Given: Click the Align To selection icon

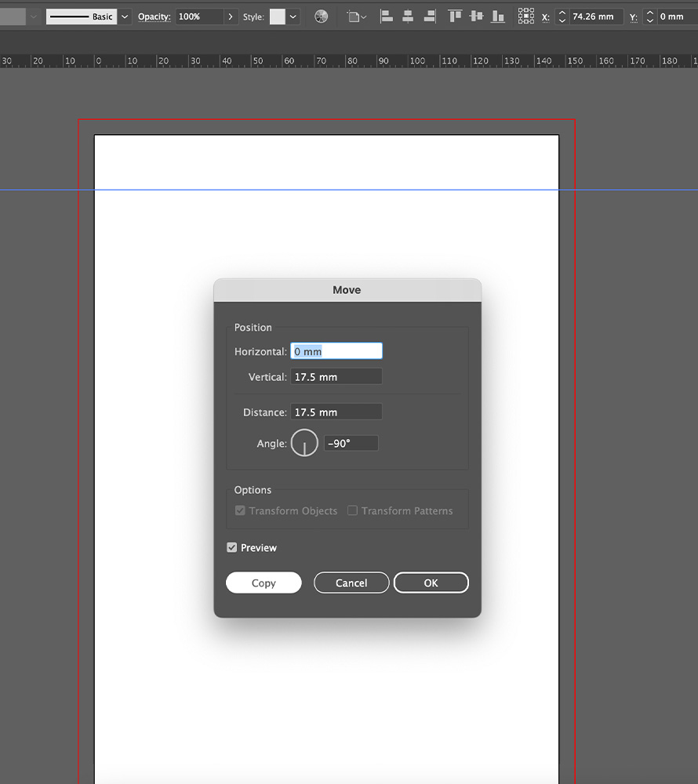Looking at the screenshot, I should [x=357, y=16].
